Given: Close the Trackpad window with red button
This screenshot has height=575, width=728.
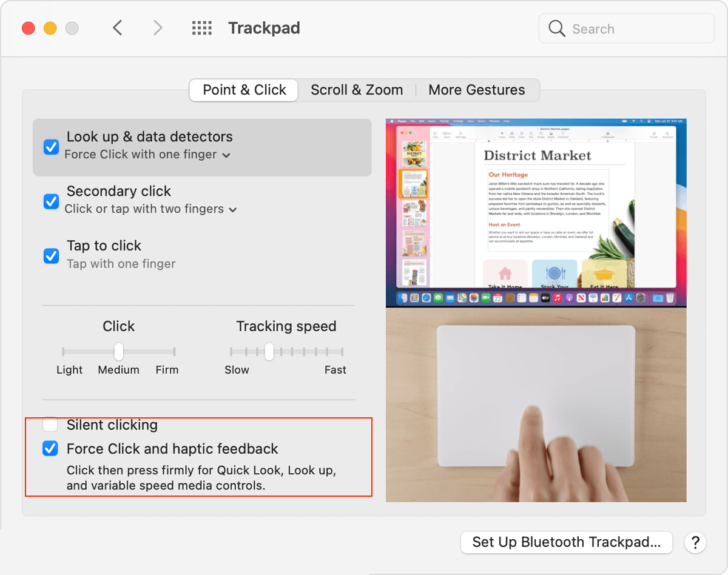Looking at the screenshot, I should (29, 28).
